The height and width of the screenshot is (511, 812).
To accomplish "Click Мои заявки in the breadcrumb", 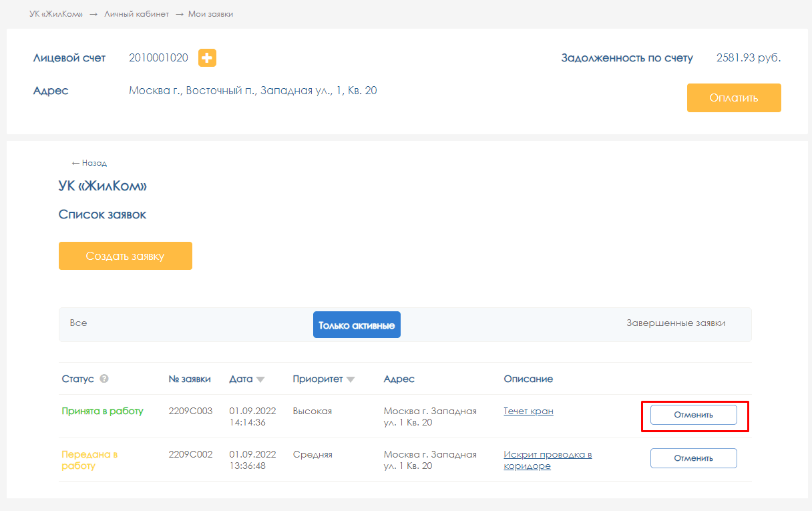I will click(x=211, y=14).
